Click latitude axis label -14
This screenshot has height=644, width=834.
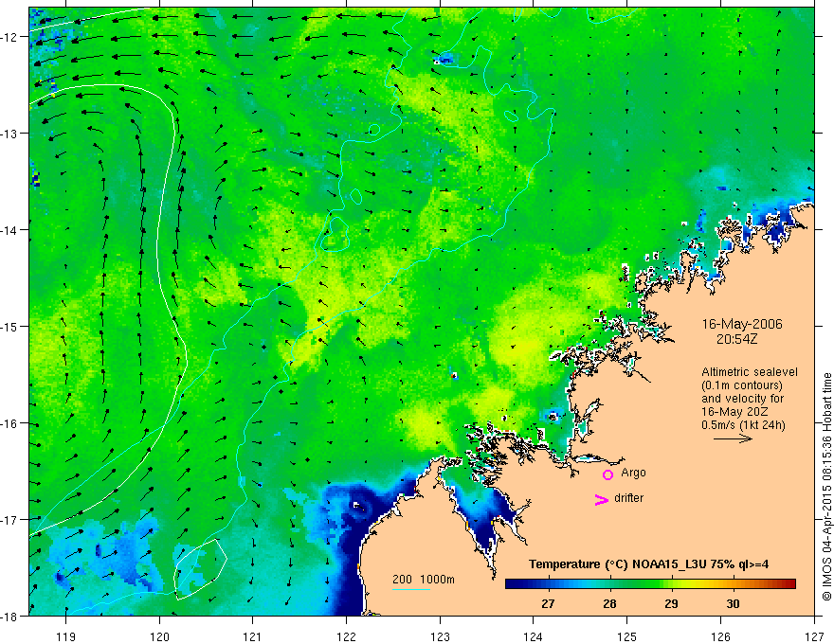coord(9,230)
